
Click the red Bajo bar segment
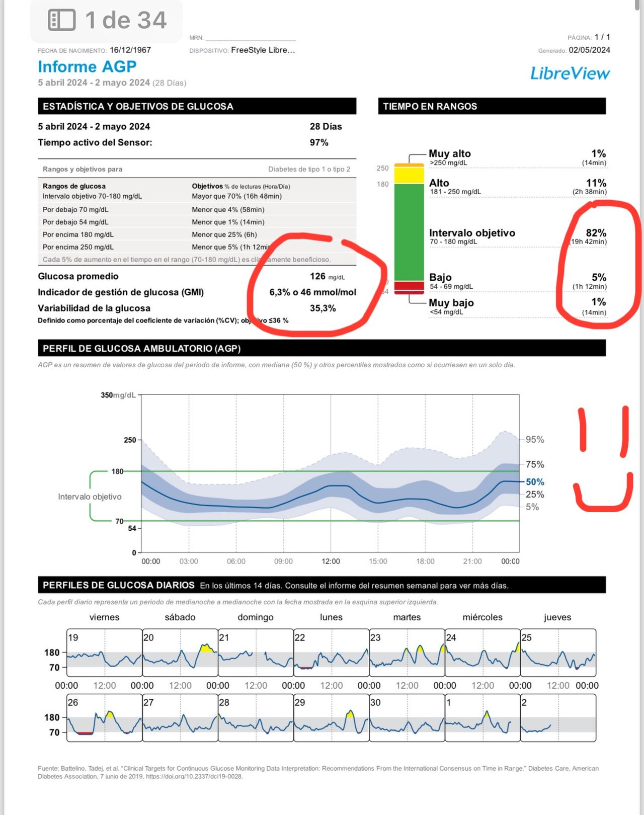point(409,286)
